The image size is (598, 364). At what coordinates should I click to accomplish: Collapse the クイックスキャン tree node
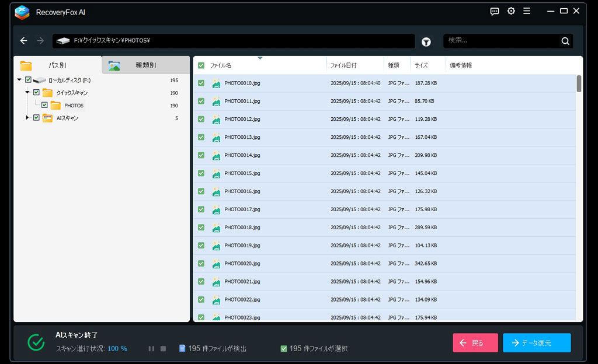click(27, 93)
